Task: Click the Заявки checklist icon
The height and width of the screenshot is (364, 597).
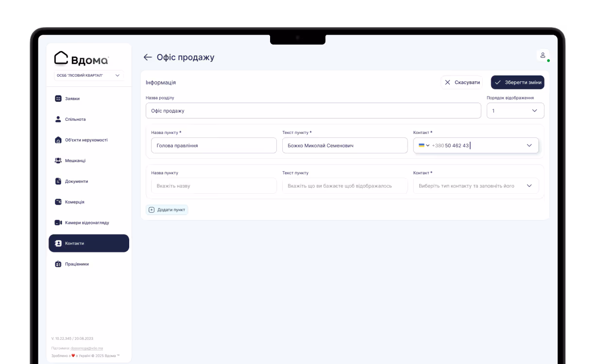Action: click(58, 99)
